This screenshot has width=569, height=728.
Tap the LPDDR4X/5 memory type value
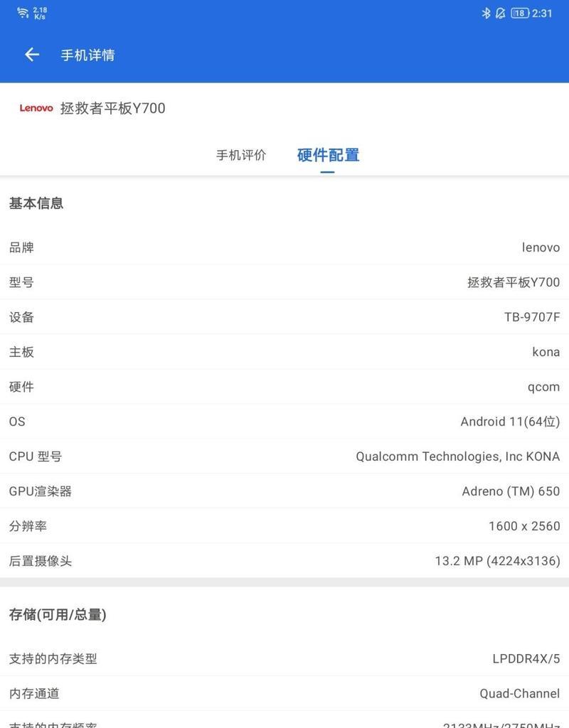click(526, 659)
